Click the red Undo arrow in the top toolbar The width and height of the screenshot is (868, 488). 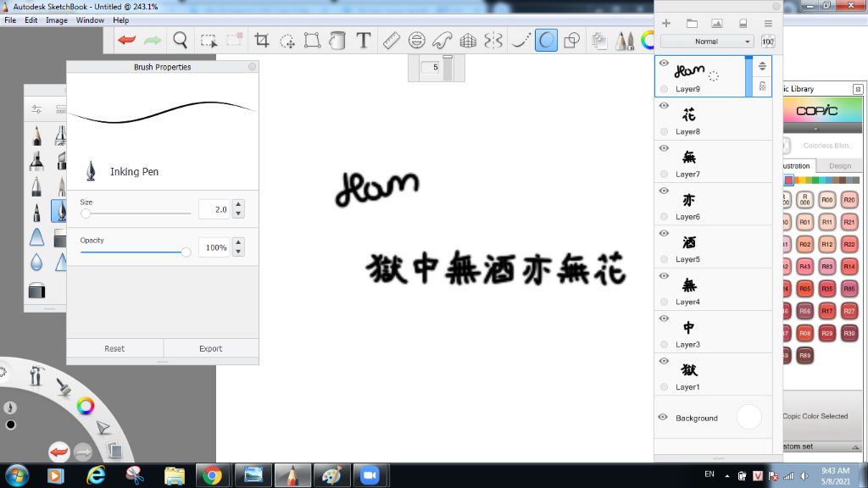[127, 40]
